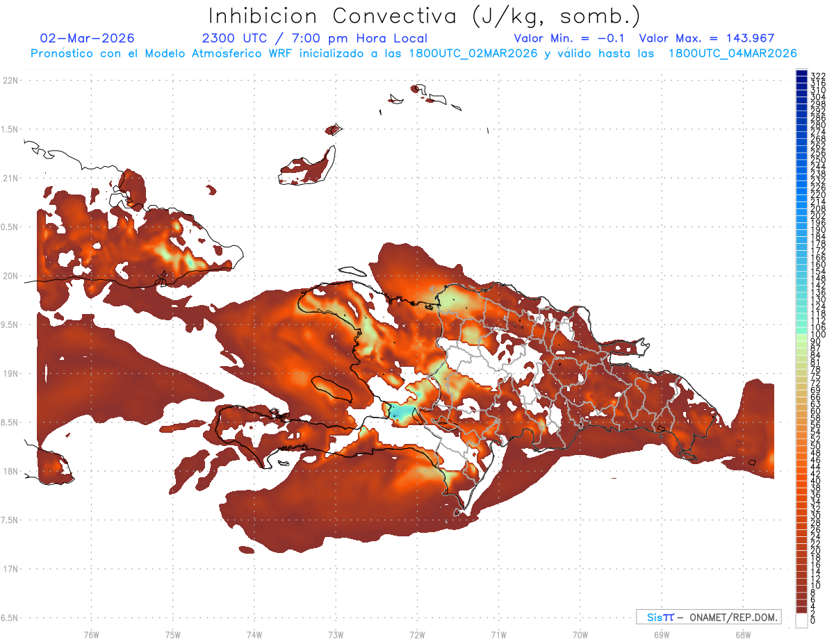Click the "22N" latitude label
The height and width of the screenshot is (644, 834).
coord(10,81)
